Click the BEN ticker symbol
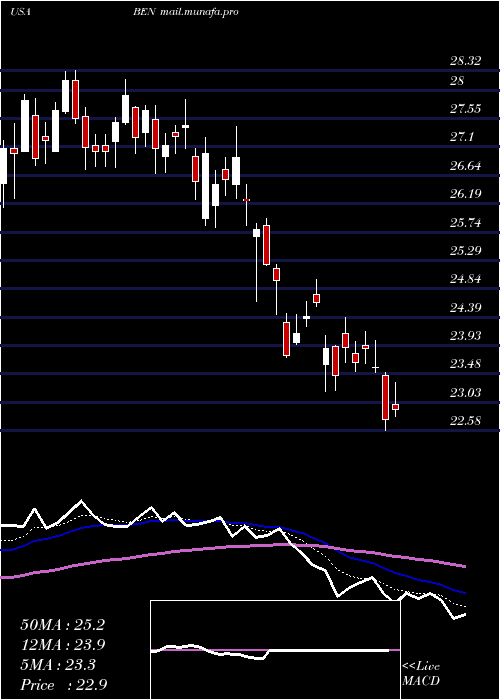 [144, 12]
